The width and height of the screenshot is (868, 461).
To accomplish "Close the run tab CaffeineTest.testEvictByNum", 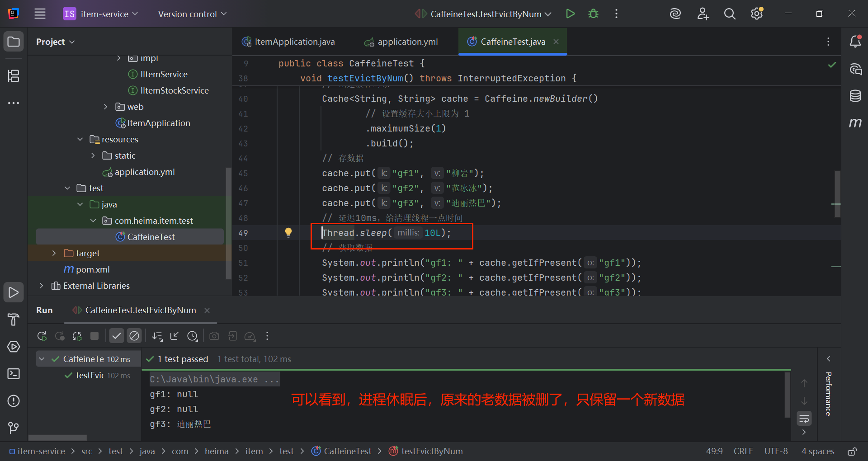I will (x=207, y=310).
